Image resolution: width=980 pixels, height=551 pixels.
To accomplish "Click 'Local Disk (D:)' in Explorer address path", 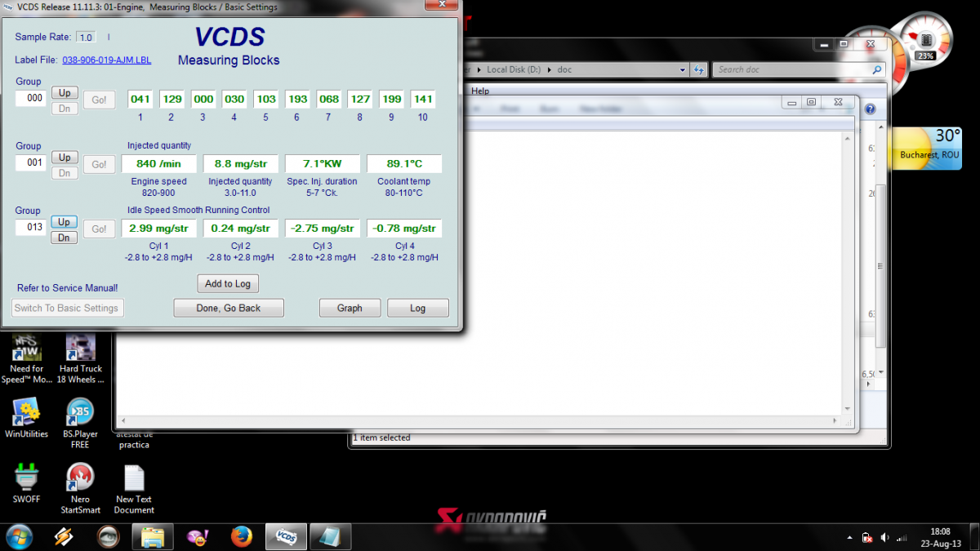I will pos(514,69).
